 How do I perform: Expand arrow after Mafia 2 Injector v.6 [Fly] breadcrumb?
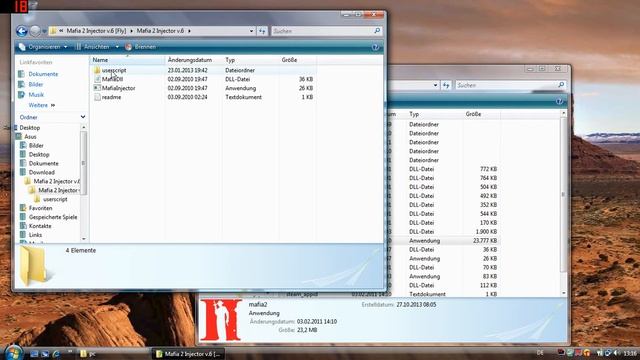coord(131,31)
